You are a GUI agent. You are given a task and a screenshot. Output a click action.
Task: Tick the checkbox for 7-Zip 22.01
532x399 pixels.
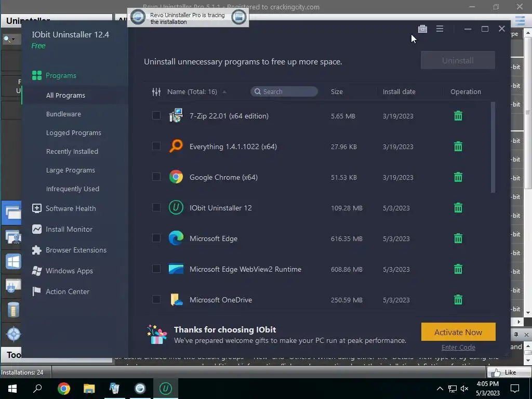pos(156,115)
